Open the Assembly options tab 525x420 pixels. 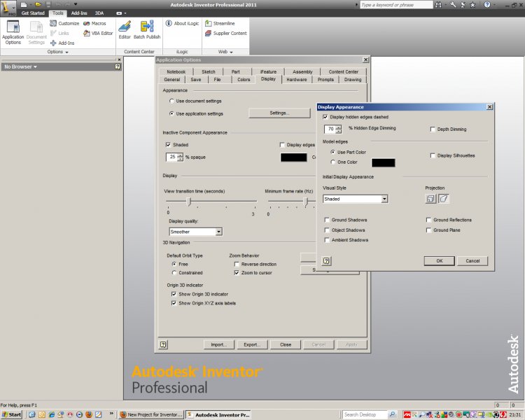(302, 71)
